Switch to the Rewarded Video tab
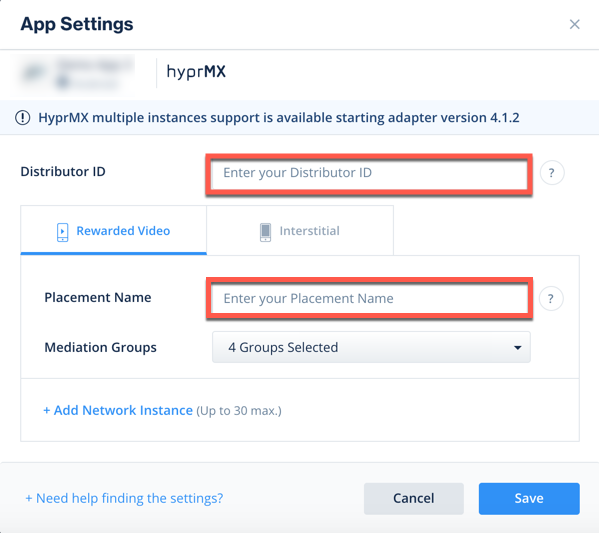The width and height of the screenshot is (599, 533). pyautogui.click(x=113, y=230)
